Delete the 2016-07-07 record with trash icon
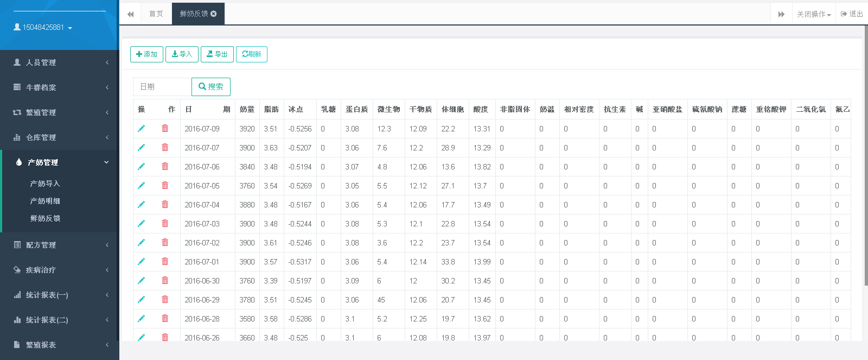The height and width of the screenshot is (360, 868). click(x=165, y=148)
